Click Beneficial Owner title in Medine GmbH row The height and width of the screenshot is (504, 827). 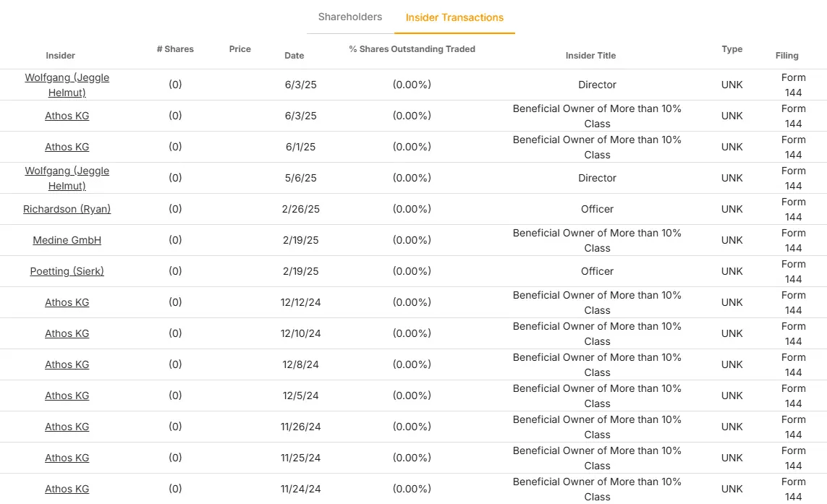[x=597, y=240]
